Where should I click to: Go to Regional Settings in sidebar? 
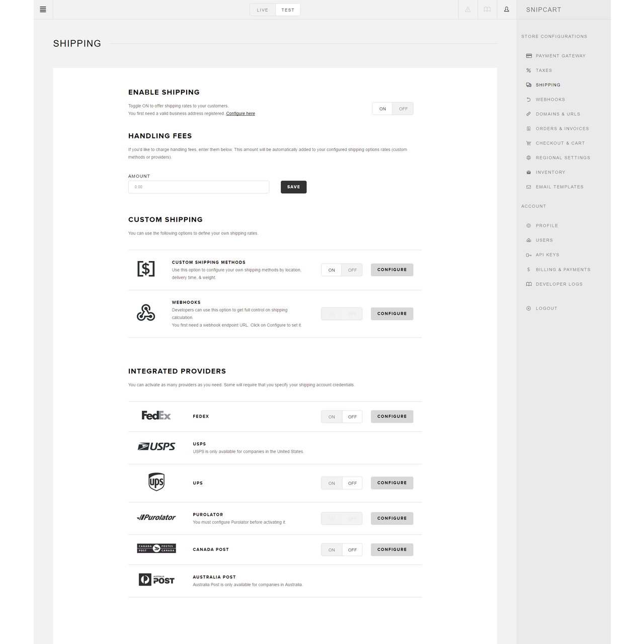point(562,157)
